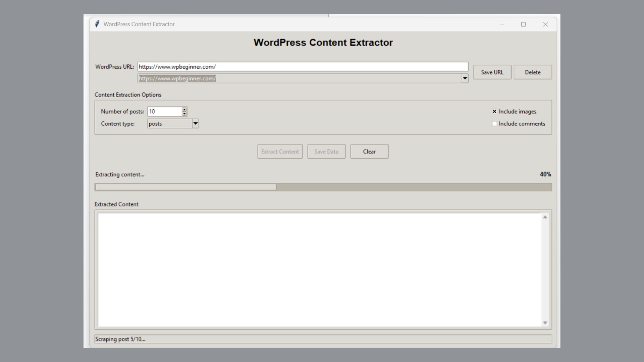Click the feather app icon in title bar
The width and height of the screenshot is (644, 362).
coord(97,24)
